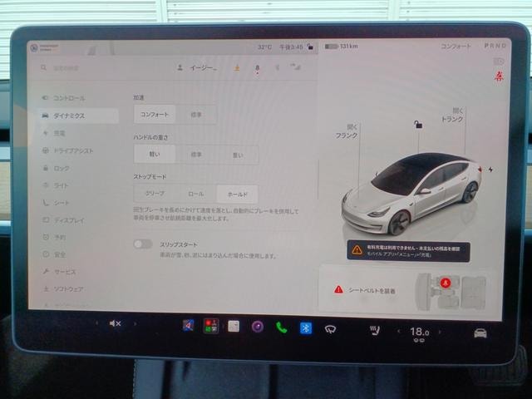Set acceleration to コンフォート
The height and width of the screenshot is (399, 532).
coord(155,115)
